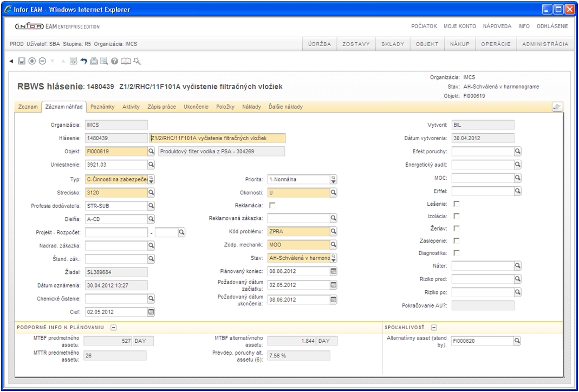Open the Moje konto link

point(460,27)
